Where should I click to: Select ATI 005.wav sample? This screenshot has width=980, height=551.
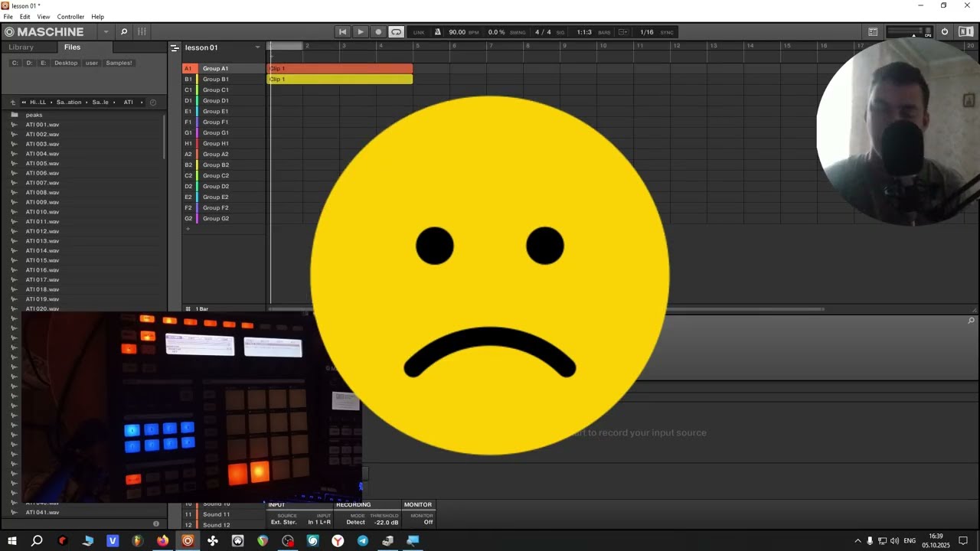tap(42, 164)
